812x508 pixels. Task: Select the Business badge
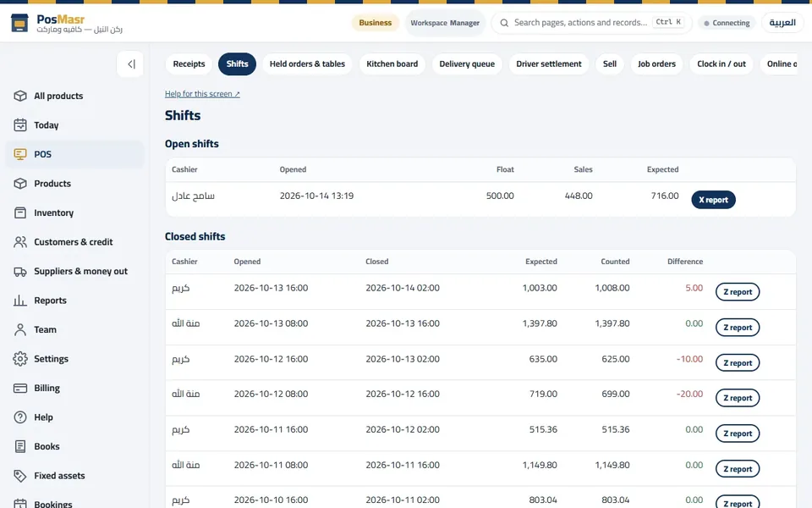[x=375, y=23]
